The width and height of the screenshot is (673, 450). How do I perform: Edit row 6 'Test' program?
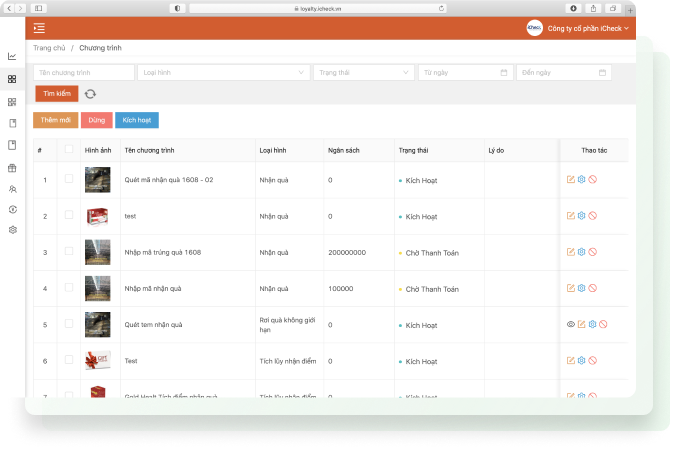point(570,361)
